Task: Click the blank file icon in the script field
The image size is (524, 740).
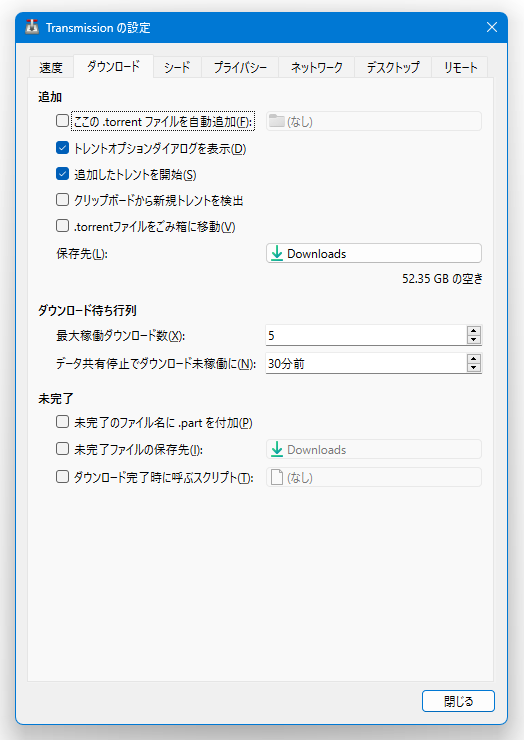Action: [x=277, y=477]
